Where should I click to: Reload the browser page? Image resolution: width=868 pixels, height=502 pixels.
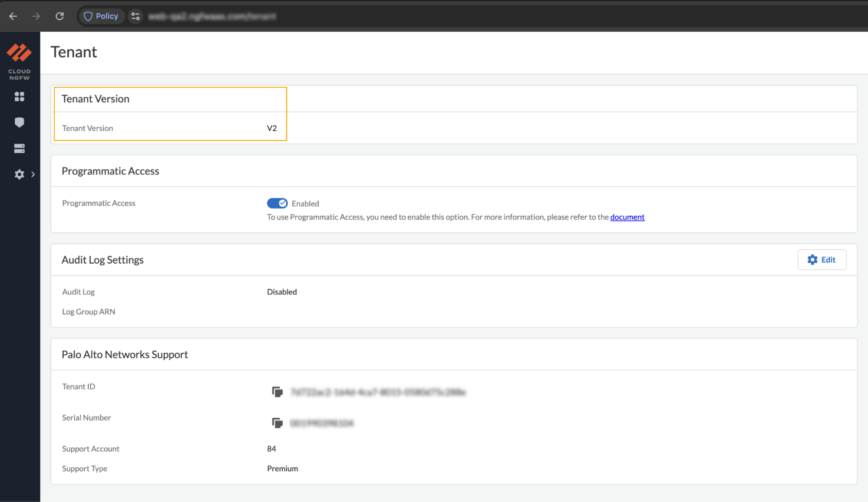coord(60,16)
